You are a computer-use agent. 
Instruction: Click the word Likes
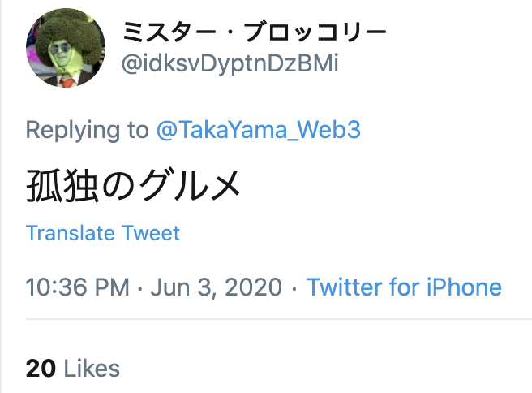(x=91, y=368)
